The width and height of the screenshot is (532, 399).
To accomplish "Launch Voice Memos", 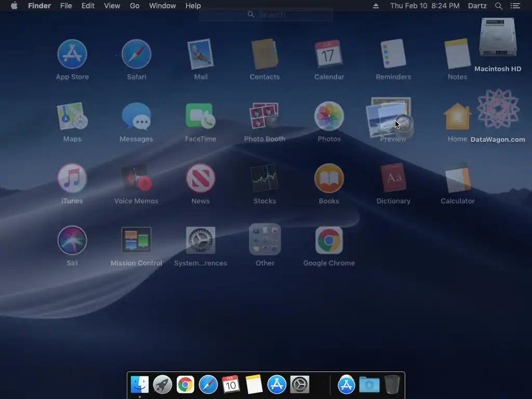I will click(x=137, y=179).
